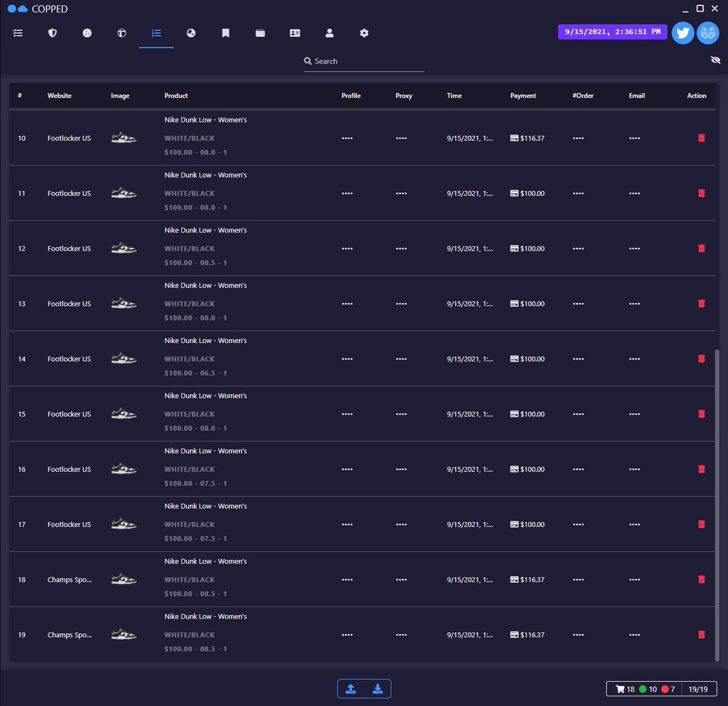Delete order row 18 with trash icon
This screenshot has width=728, height=706.
point(701,579)
